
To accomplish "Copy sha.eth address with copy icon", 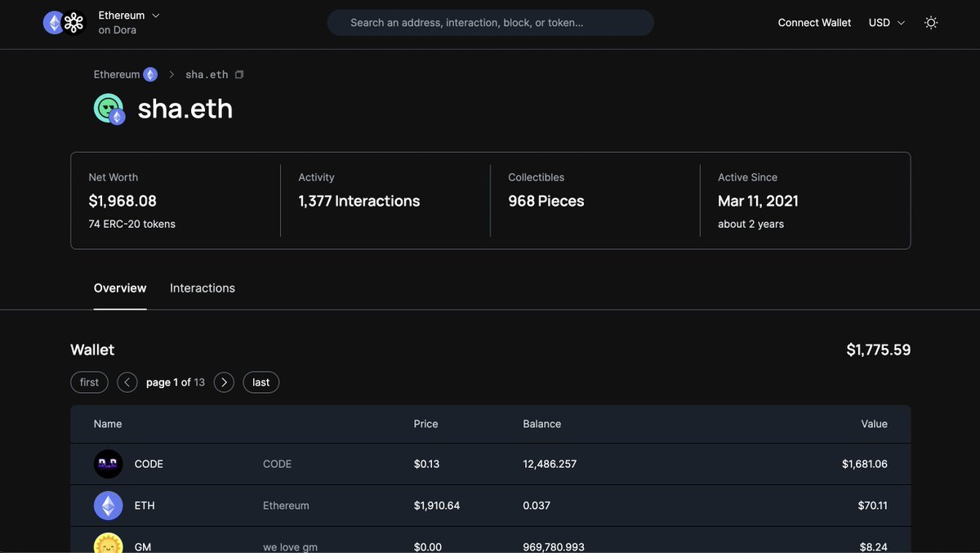I will [239, 74].
